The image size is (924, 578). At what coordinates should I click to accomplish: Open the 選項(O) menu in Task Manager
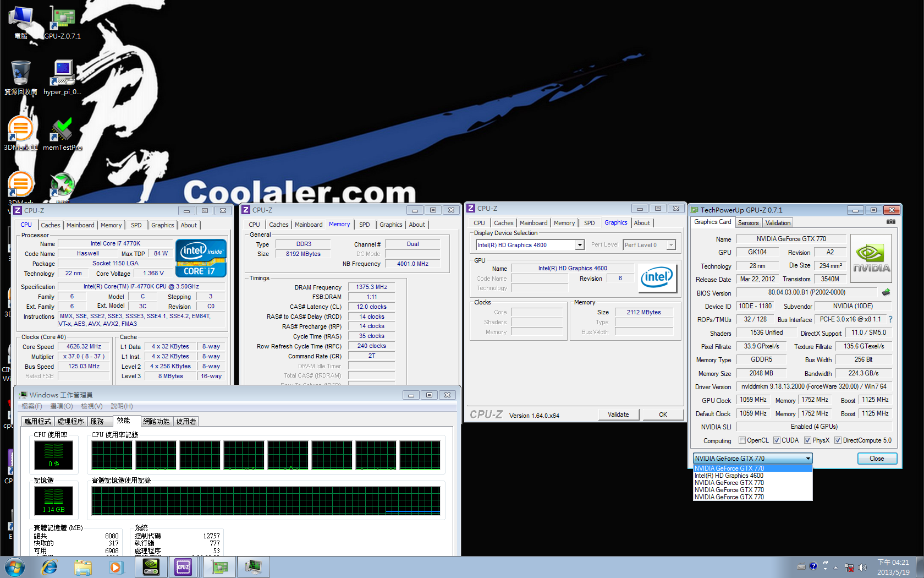click(62, 406)
